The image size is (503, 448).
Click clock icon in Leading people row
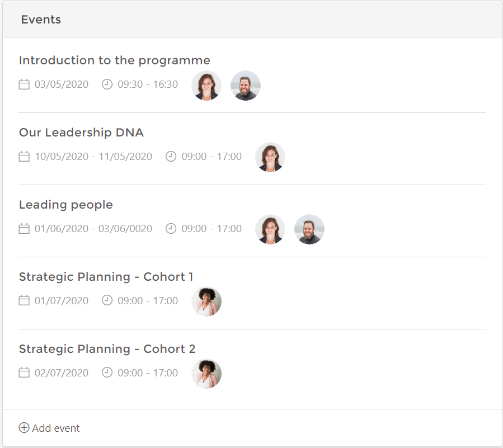click(171, 229)
